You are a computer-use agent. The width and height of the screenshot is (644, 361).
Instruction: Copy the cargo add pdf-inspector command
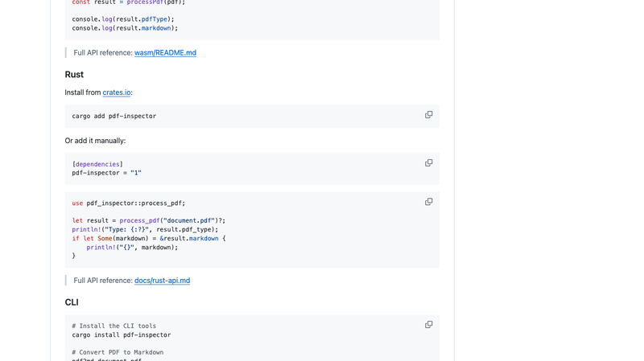428,115
